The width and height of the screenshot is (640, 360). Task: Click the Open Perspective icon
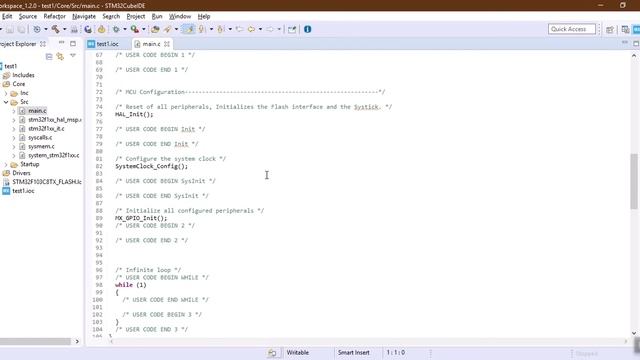[610, 29]
